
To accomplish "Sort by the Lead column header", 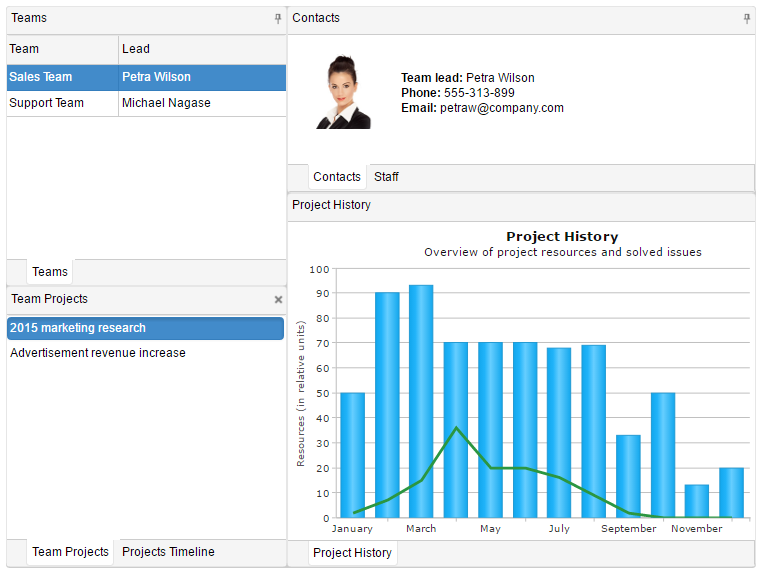I will coord(200,49).
